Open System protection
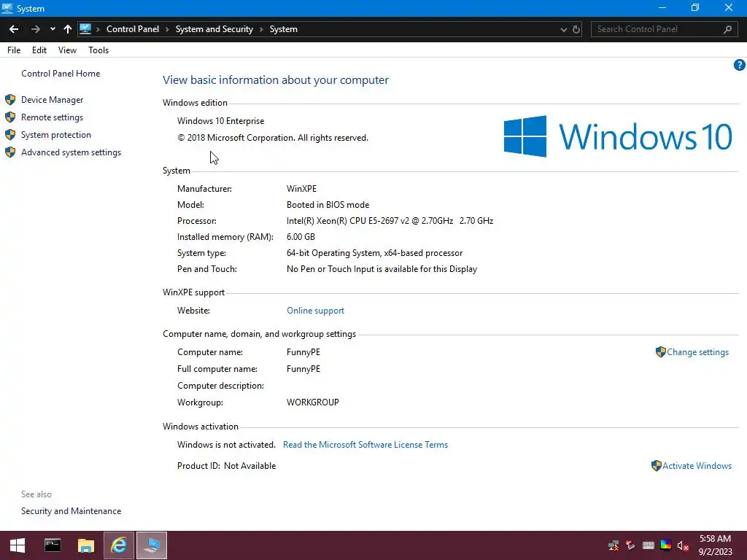 click(x=55, y=135)
